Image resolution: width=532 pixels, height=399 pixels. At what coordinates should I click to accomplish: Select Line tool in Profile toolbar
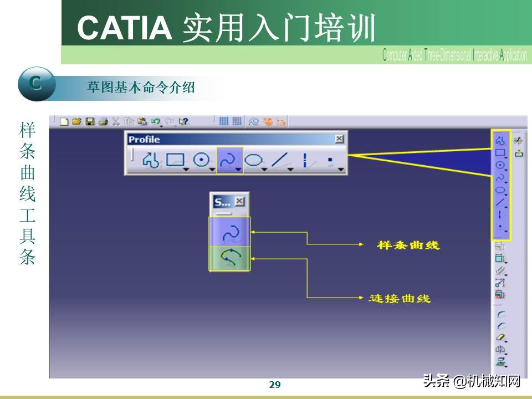280,160
